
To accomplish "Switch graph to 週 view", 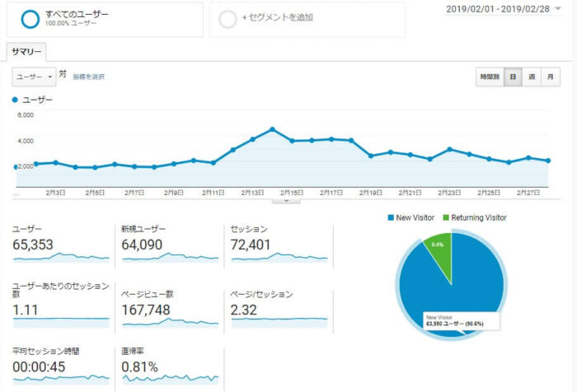I will pos(532,77).
